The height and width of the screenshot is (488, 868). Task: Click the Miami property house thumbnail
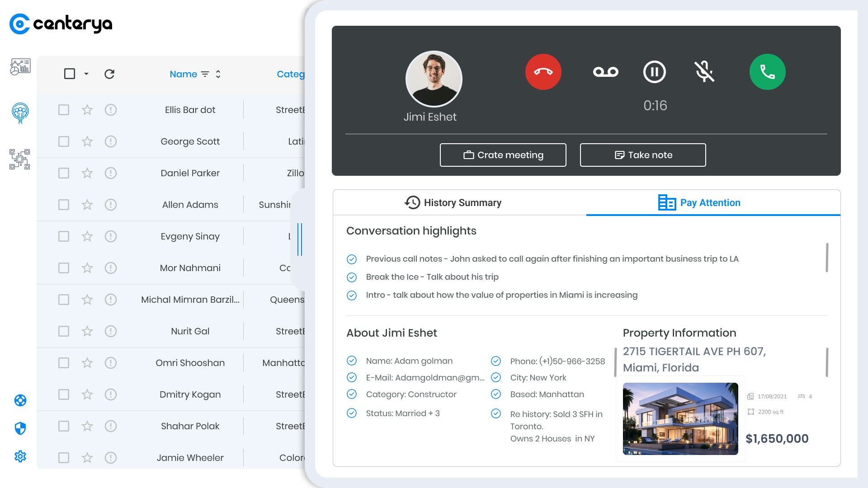(x=680, y=419)
